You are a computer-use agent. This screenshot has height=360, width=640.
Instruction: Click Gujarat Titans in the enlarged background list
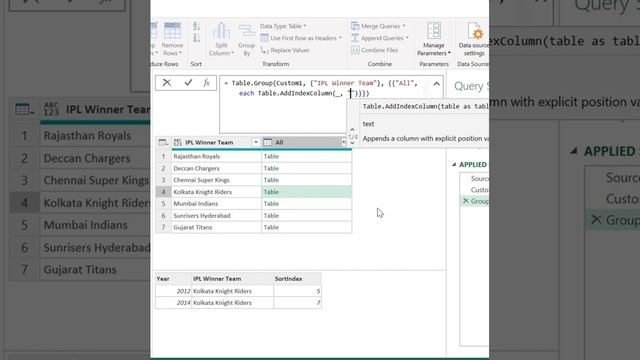tap(80, 270)
